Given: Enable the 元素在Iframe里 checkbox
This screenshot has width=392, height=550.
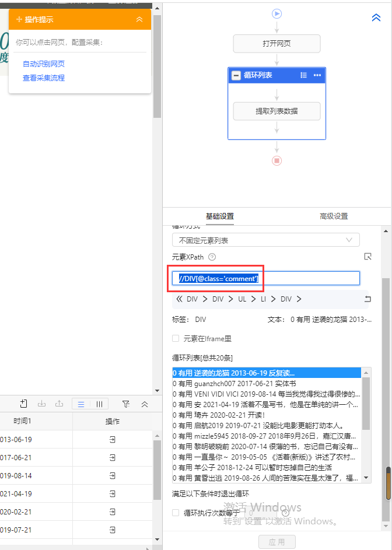Looking at the screenshot, I should coord(176,338).
